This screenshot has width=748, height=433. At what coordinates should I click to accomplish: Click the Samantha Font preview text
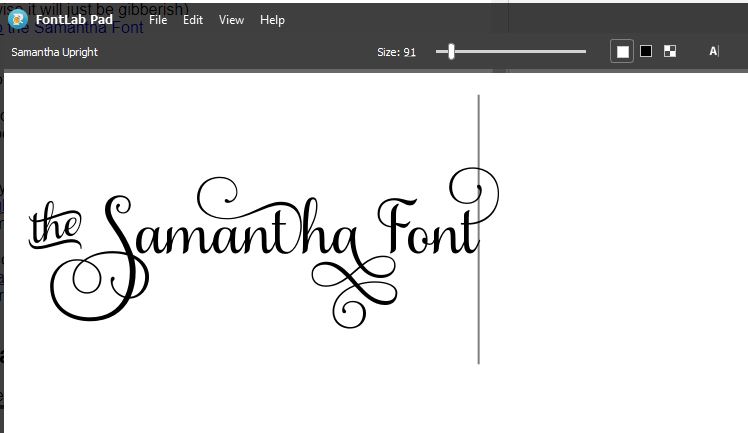tap(263, 248)
